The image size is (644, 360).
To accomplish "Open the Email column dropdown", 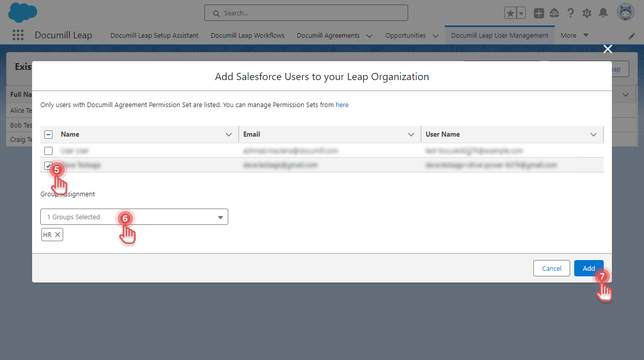I will click(411, 134).
